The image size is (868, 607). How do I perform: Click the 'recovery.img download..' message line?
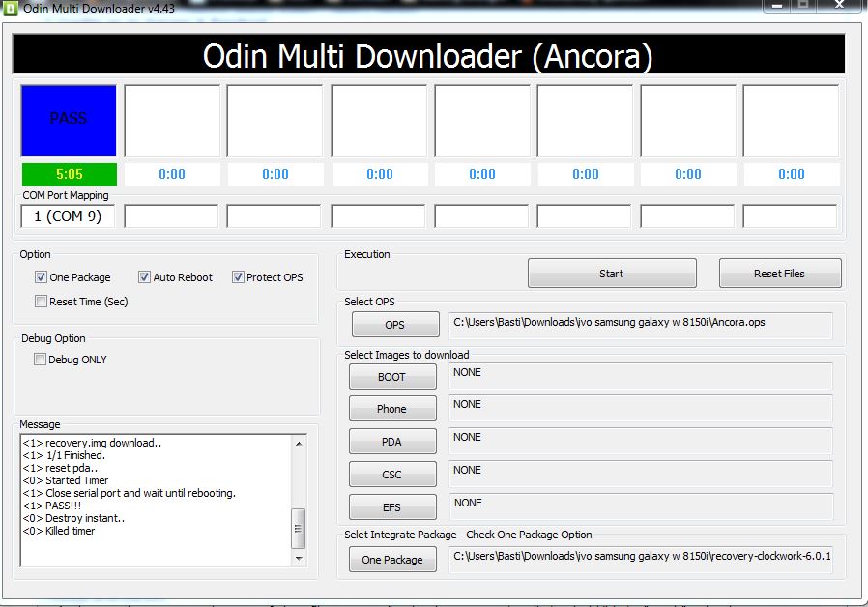point(93,443)
